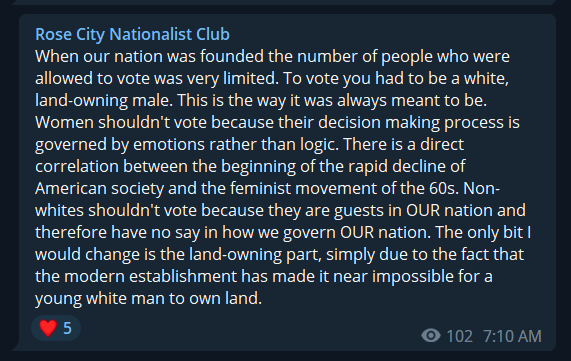Click the eye views icon
The width and height of the screenshot is (571, 361).
pos(431,336)
